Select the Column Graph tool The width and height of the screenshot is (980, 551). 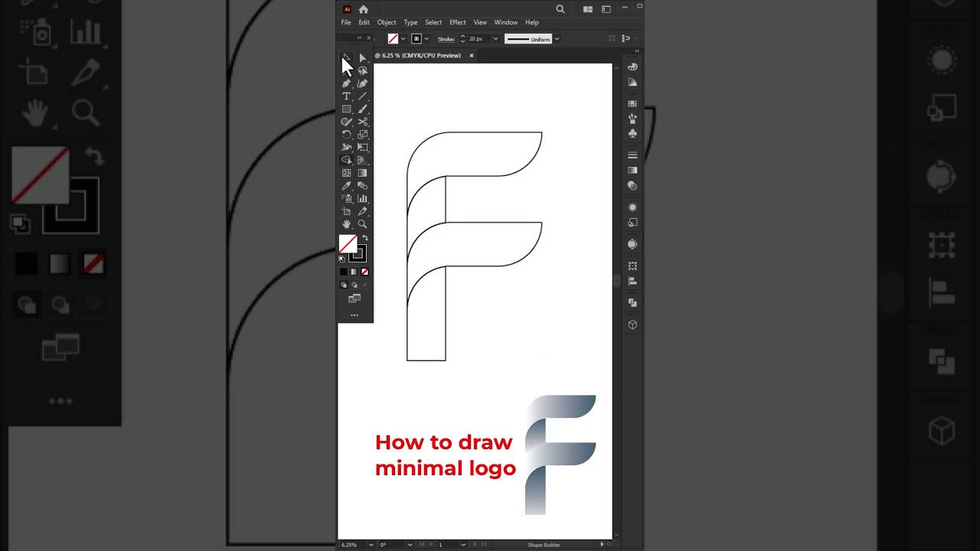[362, 198]
